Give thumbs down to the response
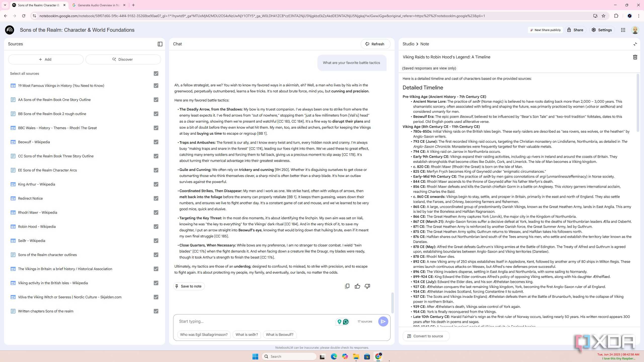Viewport: 644px width, 362px height. [x=367, y=286]
